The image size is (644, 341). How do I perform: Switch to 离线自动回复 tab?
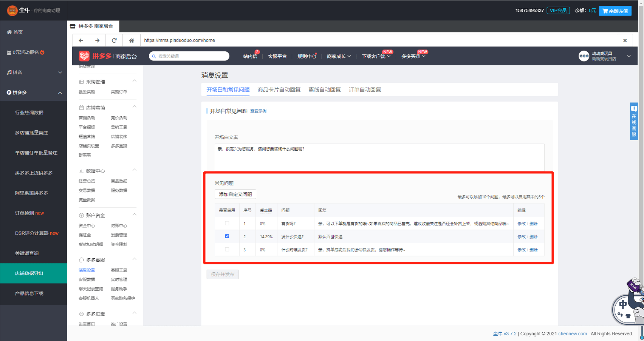point(325,90)
